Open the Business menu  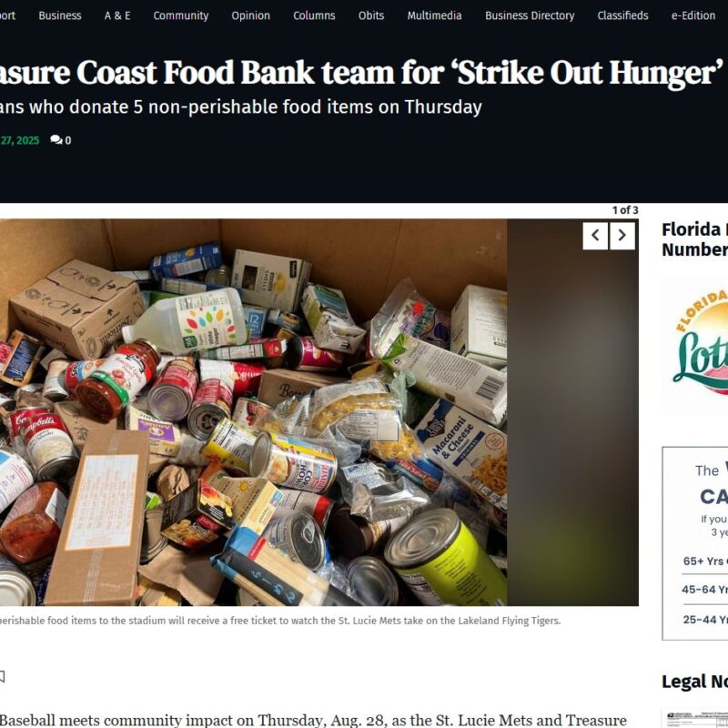coord(60,15)
